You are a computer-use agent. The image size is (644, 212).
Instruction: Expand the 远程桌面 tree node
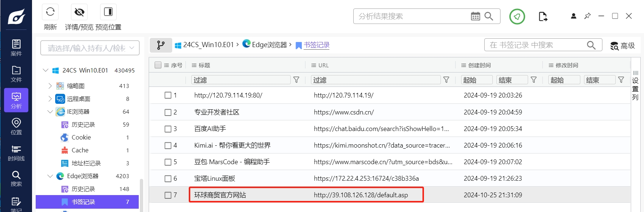50,99
